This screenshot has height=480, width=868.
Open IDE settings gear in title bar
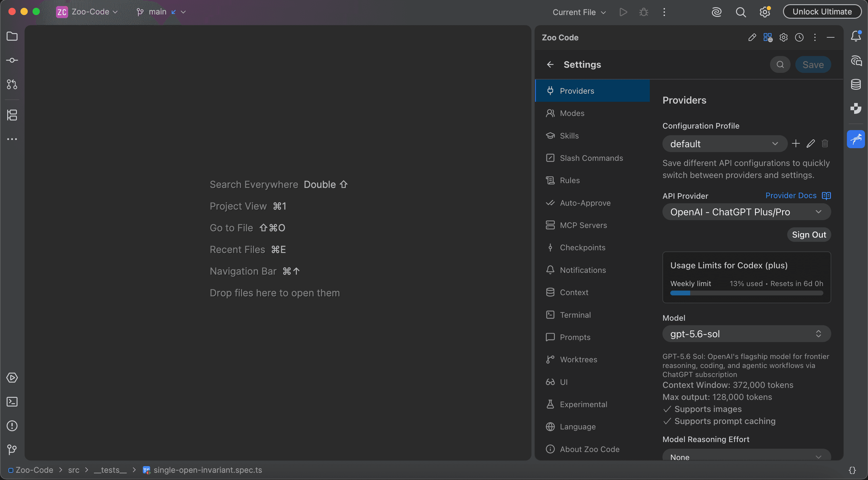[765, 12]
